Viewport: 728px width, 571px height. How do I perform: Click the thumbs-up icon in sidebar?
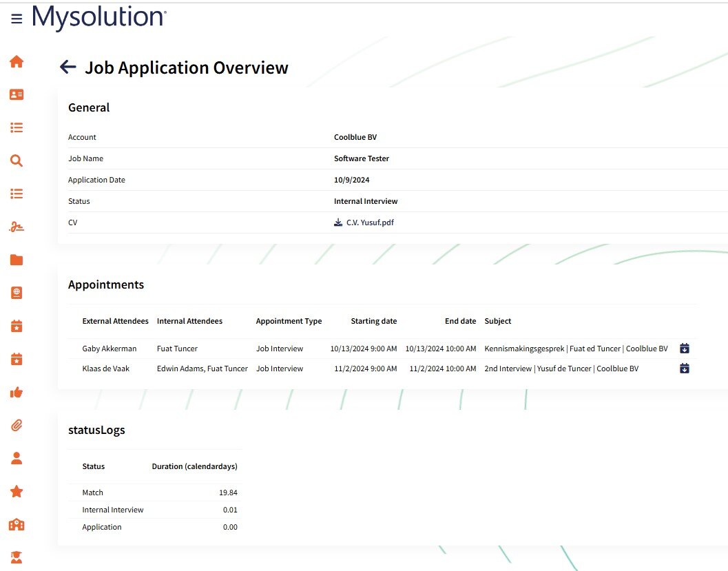click(17, 392)
